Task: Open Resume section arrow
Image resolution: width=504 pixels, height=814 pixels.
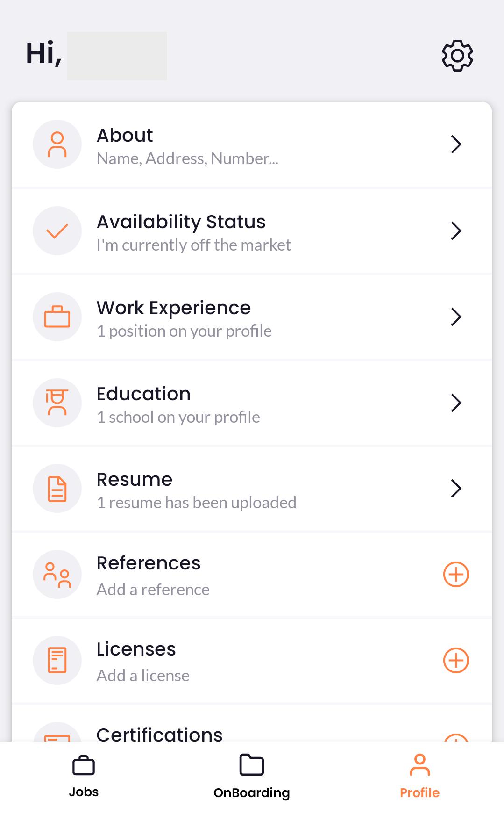Action: coord(456,489)
